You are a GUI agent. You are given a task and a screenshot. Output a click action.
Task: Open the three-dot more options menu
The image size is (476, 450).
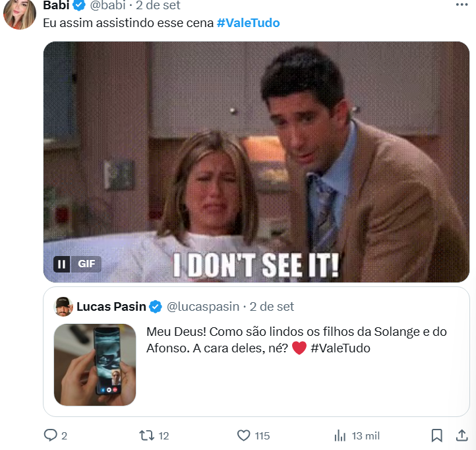[462, 4]
